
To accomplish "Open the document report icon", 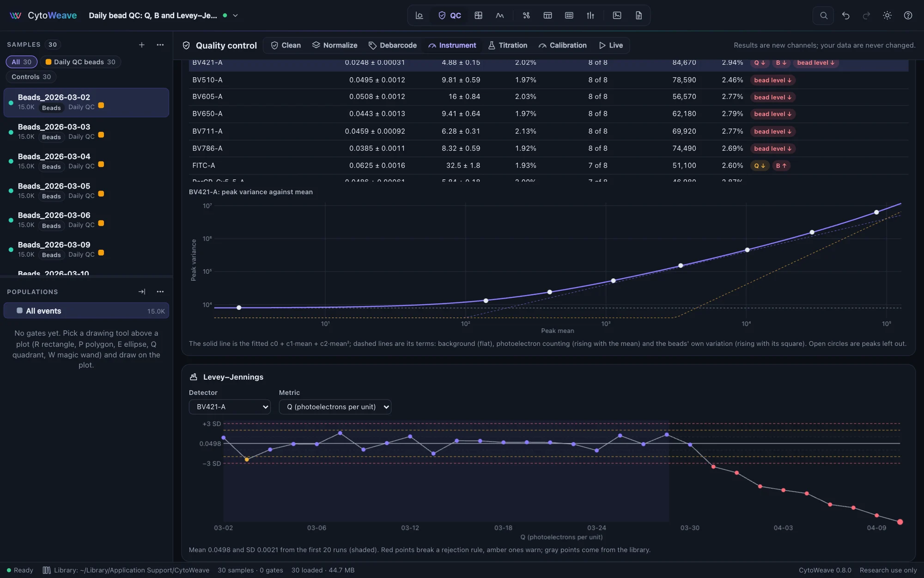I will click(638, 15).
